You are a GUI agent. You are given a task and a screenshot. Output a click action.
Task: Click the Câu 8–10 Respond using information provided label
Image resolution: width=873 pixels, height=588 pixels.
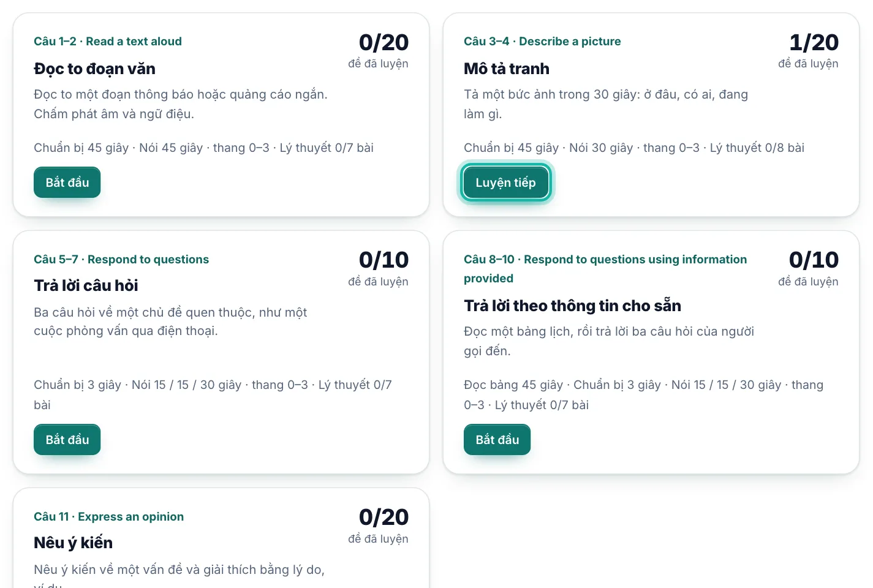[x=605, y=268]
